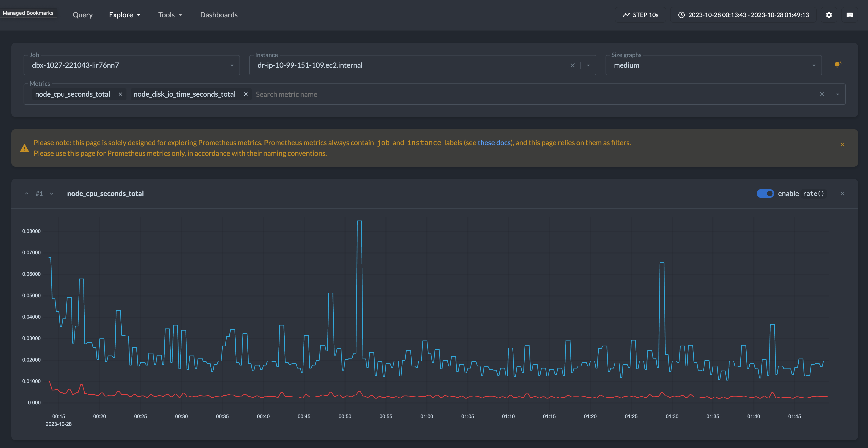This screenshot has width=868, height=448.
Task: Clear the Instance field with its X
Action: (x=573, y=65)
